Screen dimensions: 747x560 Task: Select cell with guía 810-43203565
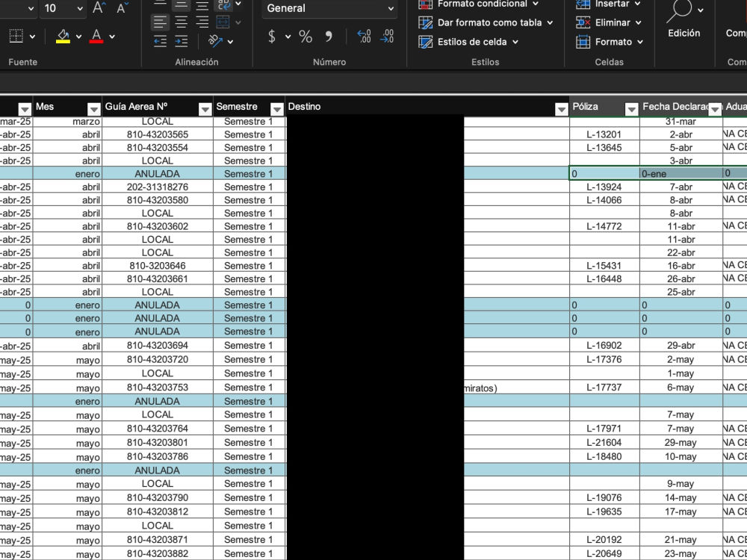[x=158, y=134]
